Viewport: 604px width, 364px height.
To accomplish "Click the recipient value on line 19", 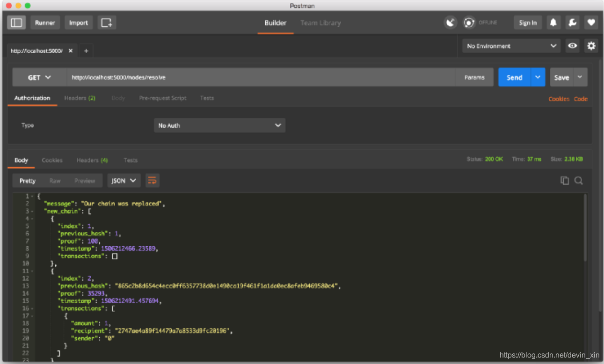I will pyautogui.click(x=173, y=331).
